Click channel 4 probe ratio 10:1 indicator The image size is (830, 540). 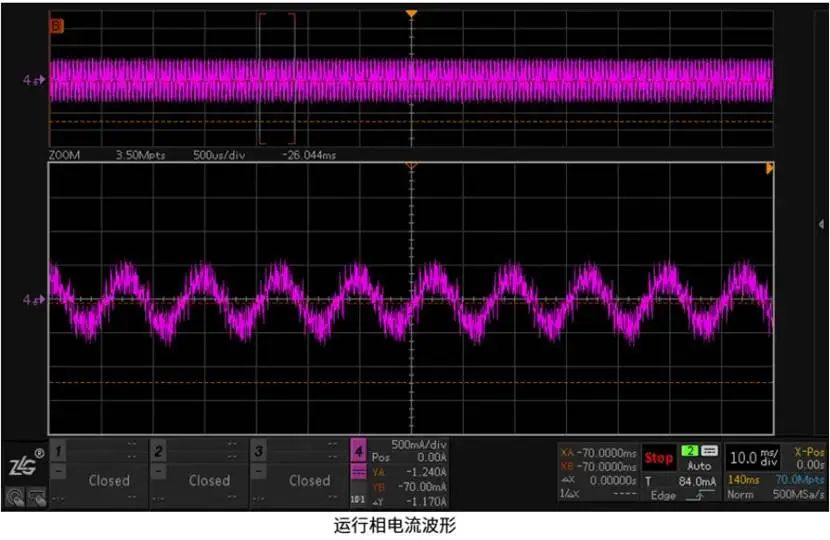[358, 499]
